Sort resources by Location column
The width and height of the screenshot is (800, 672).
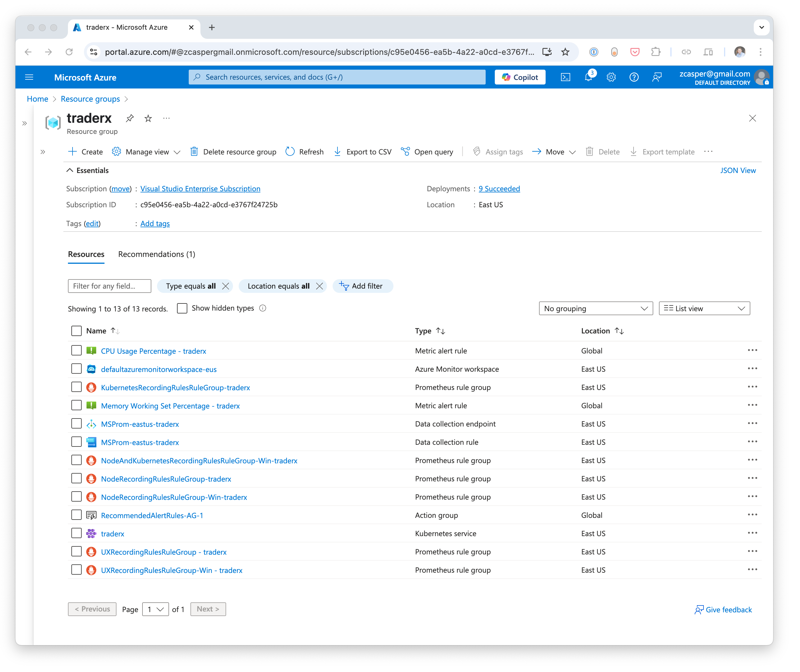click(602, 331)
